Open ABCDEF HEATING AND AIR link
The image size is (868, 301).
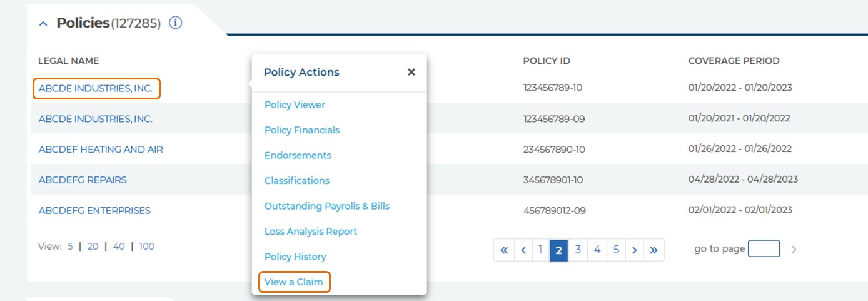click(x=101, y=150)
